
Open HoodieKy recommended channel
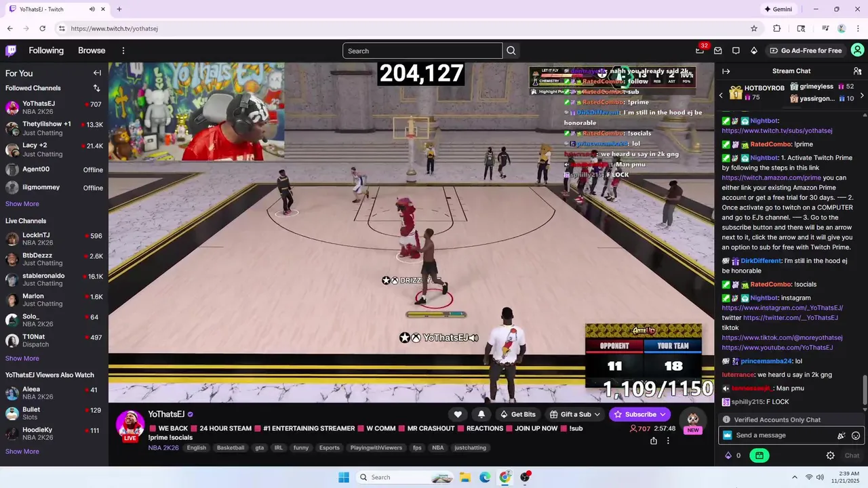pos(54,434)
